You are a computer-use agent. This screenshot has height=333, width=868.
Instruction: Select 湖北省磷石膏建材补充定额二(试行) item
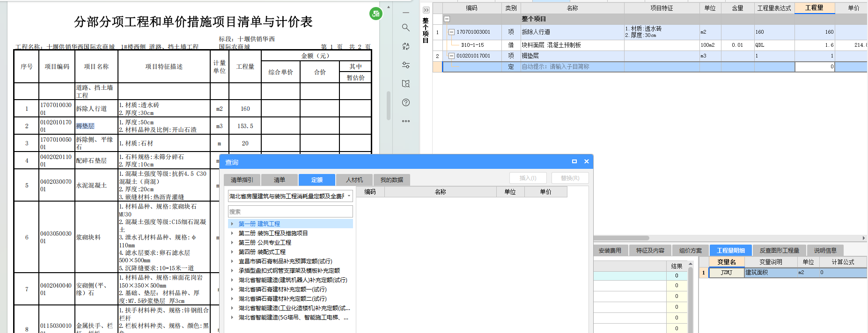[282, 299]
